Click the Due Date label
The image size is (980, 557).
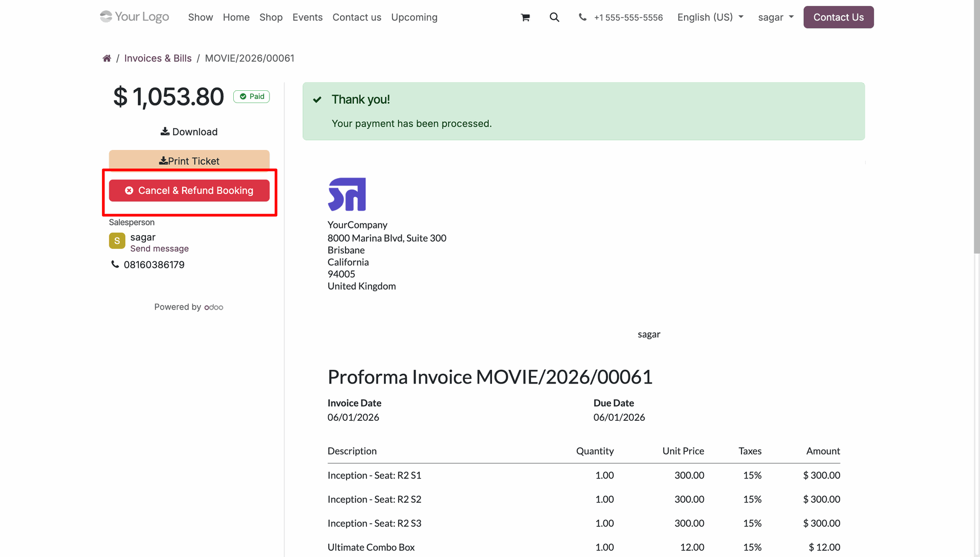(x=614, y=403)
